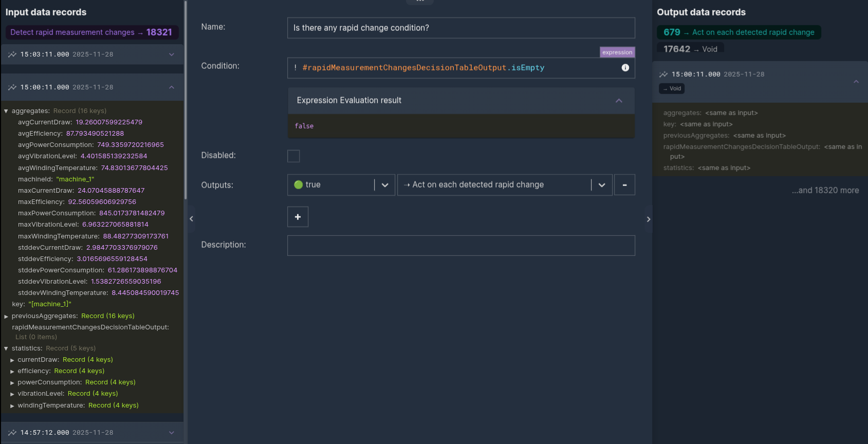Click the 'expression' mode badge

pos(617,52)
